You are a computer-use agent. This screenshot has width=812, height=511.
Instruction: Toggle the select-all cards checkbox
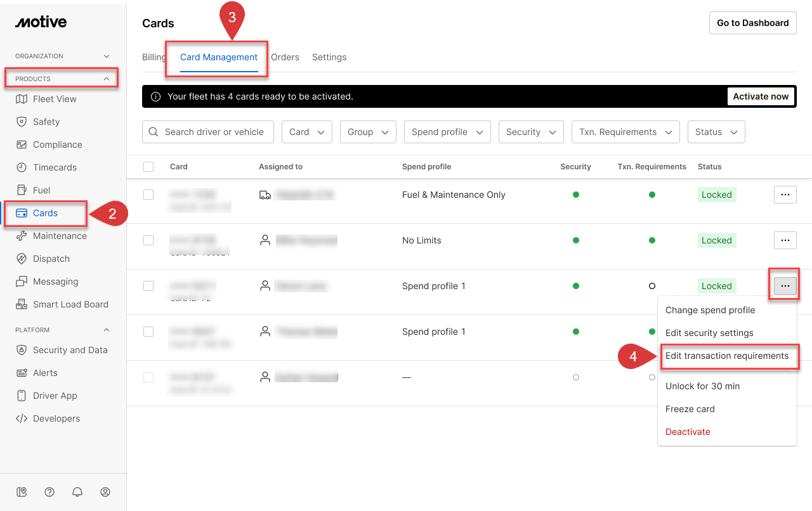[x=148, y=167]
